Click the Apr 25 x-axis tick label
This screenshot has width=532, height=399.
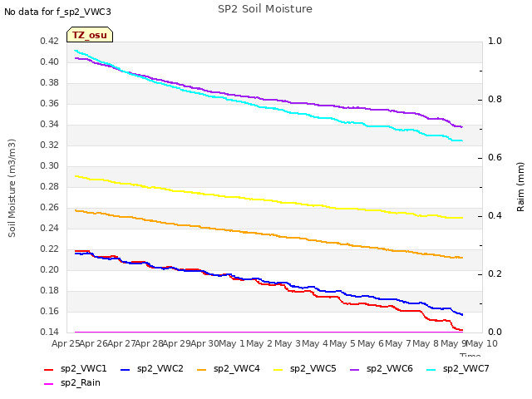click(x=66, y=343)
